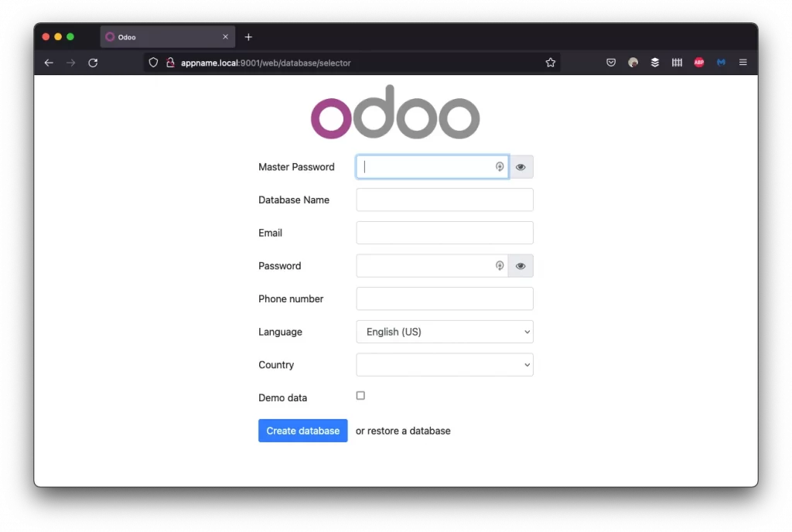Click into the Email field
Screen dimensions: 792x532
click(445, 233)
